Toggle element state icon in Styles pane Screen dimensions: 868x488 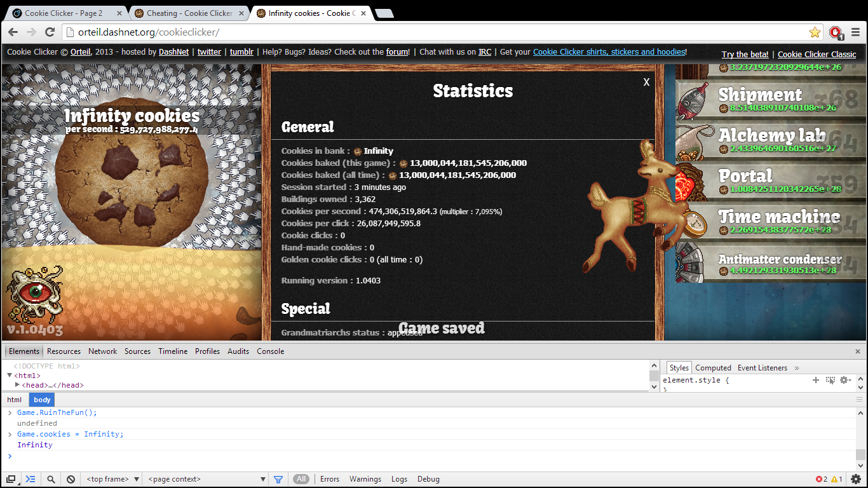click(831, 380)
